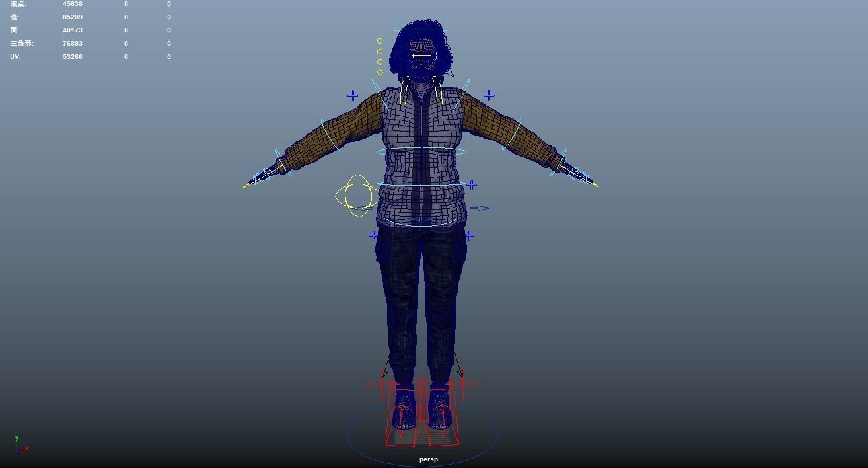The width and height of the screenshot is (868, 468).
Task: Select the chest ring control curve
Action: click(x=421, y=152)
